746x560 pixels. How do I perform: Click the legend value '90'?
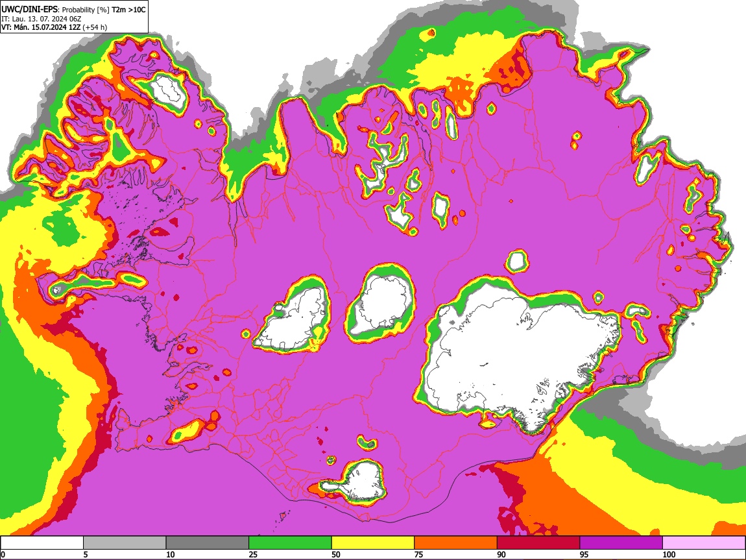501,554
